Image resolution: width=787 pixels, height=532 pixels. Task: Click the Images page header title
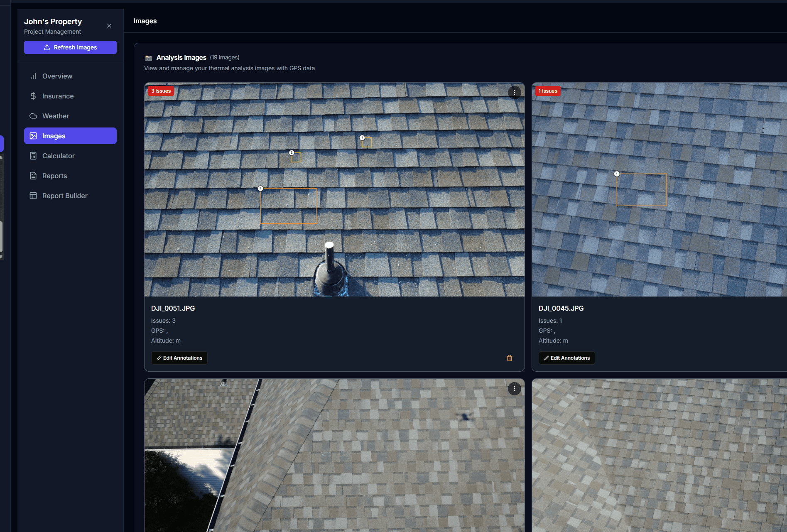click(x=145, y=21)
